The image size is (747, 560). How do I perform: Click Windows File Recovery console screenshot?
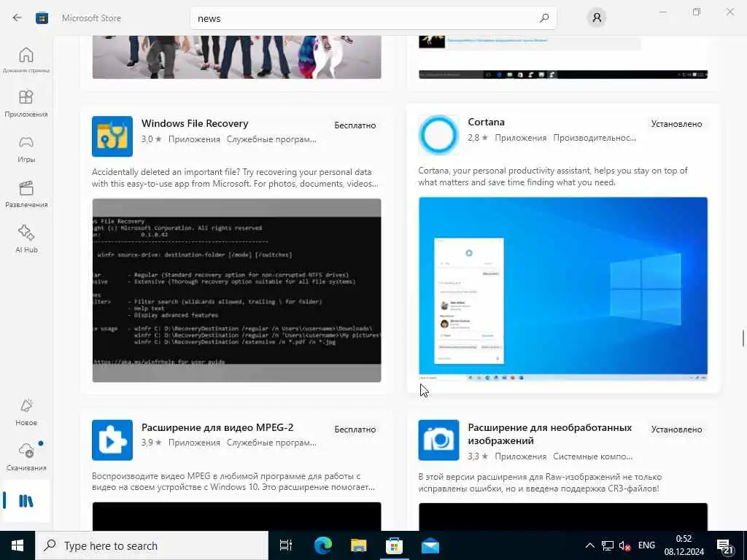point(237,290)
